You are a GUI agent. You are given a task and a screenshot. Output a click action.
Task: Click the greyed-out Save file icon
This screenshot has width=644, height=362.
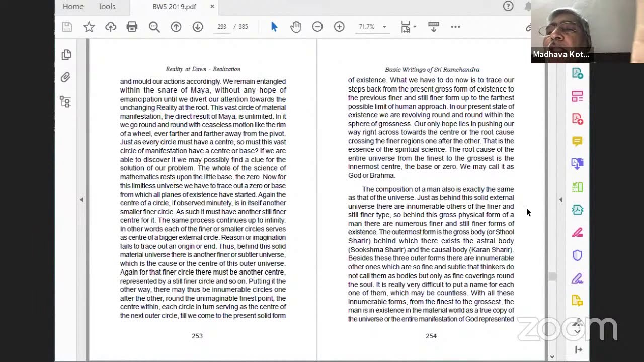point(67,27)
